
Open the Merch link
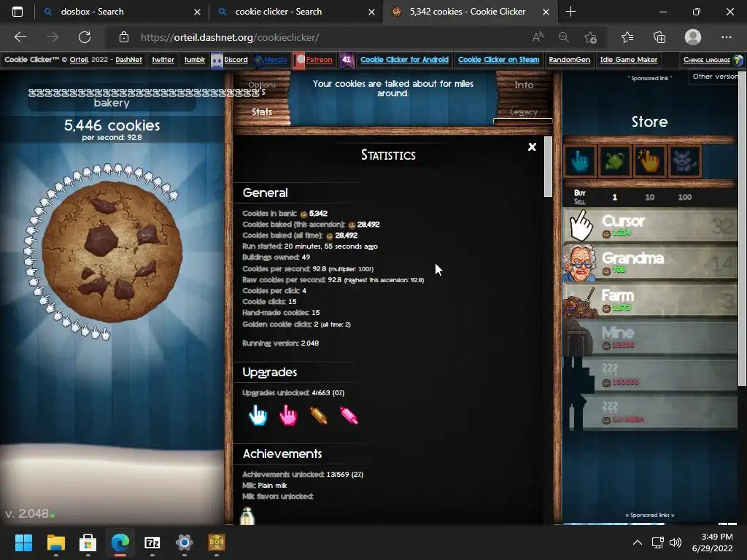(275, 60)
